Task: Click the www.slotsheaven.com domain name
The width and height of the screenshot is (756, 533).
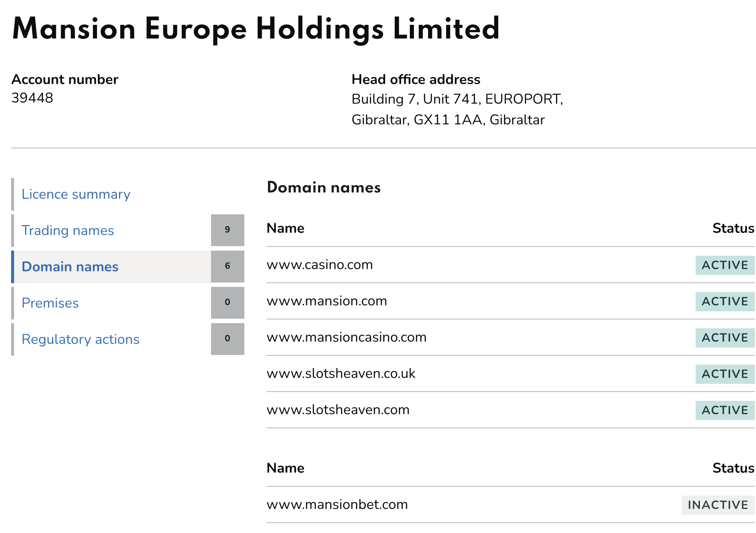Action: click(x=338, y=410)
